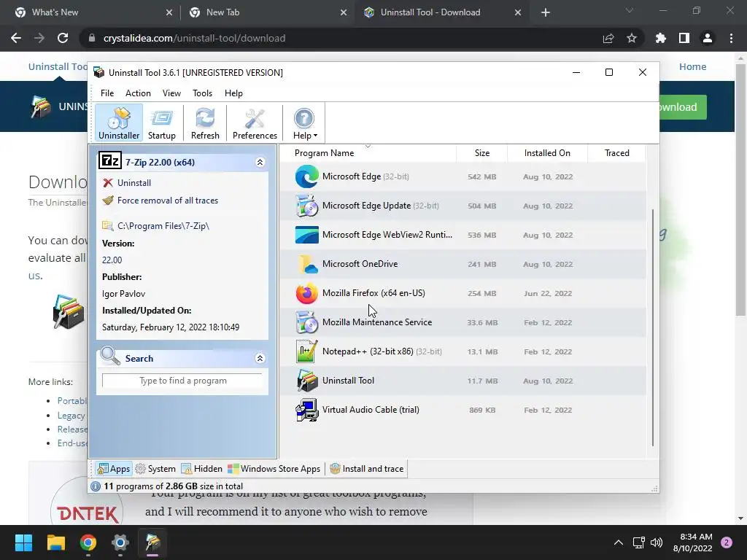Screen dimensions: 747x560
Task: Open the Windows Start menu
Action: (x=23, y=542)
